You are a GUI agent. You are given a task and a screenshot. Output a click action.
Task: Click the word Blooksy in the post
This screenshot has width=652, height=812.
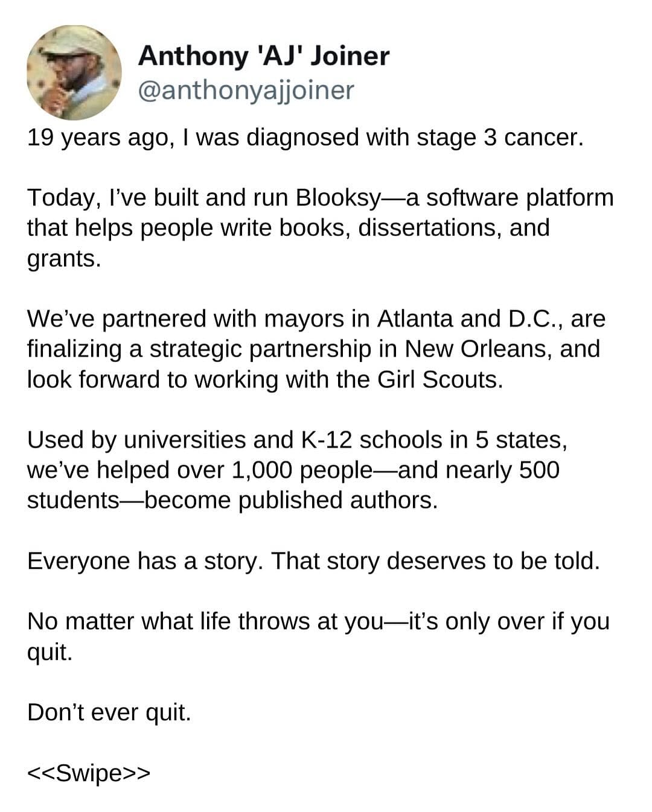[x=338, y=198]
